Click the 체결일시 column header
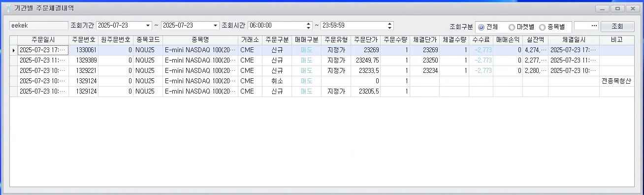This screenshot has width=644, height=195. point(574,40)
